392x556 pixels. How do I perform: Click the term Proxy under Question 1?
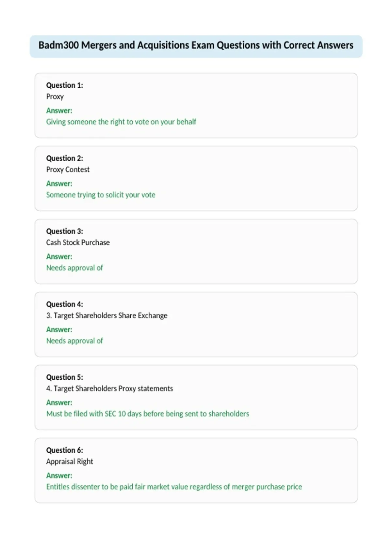55,97
